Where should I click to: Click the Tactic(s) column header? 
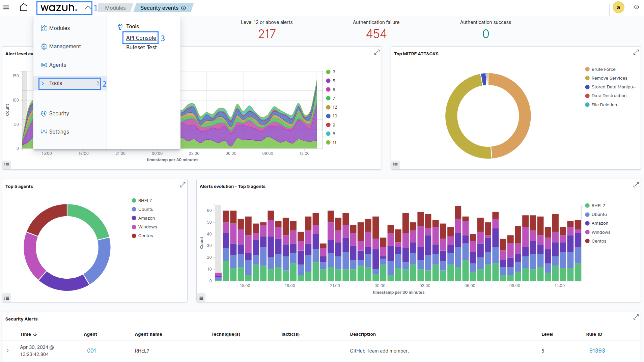290,334
